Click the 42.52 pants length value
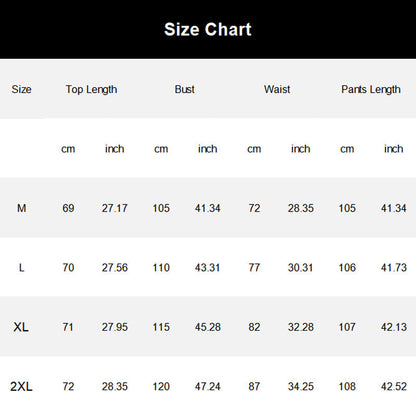416x416 pixels. tap(394, 387)
